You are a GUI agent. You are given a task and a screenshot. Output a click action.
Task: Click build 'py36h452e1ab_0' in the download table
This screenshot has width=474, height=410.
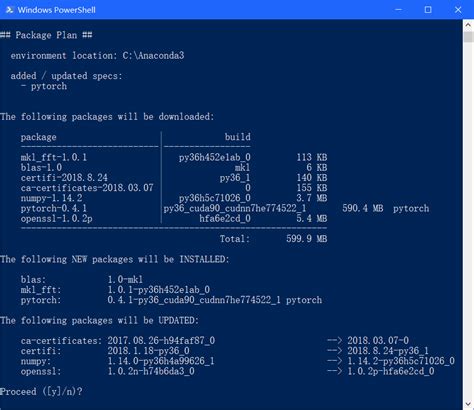tap(215, 157)
